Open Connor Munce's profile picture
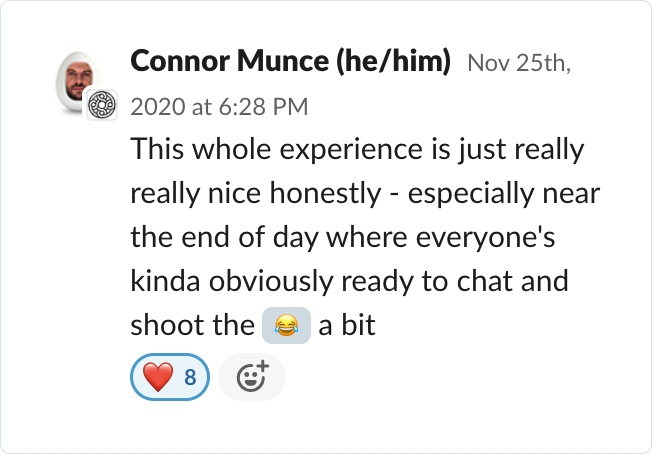The width and height of the screenshot is (652, 454). click(75, 81)
